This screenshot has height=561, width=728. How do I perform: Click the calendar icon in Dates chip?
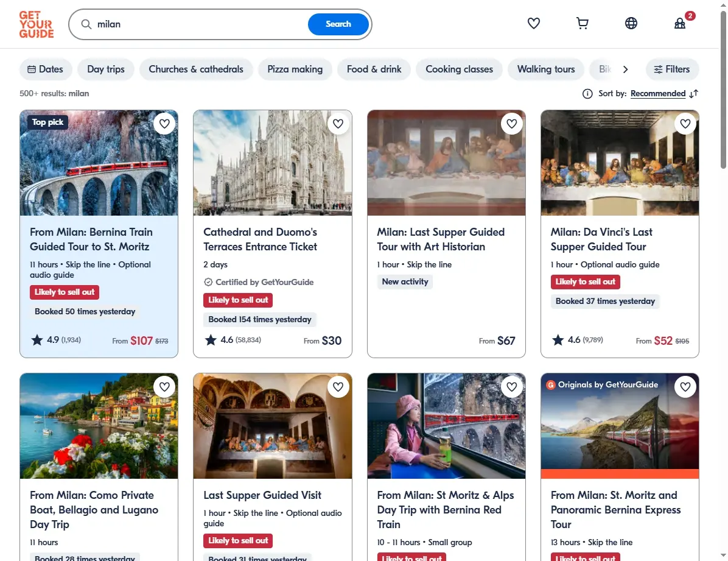tap(32, 69)
